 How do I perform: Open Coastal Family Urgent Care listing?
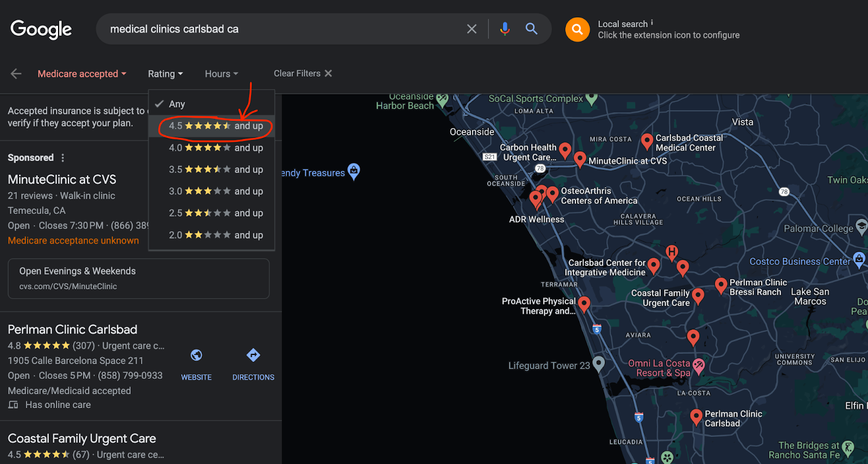[x=82, y=438]
